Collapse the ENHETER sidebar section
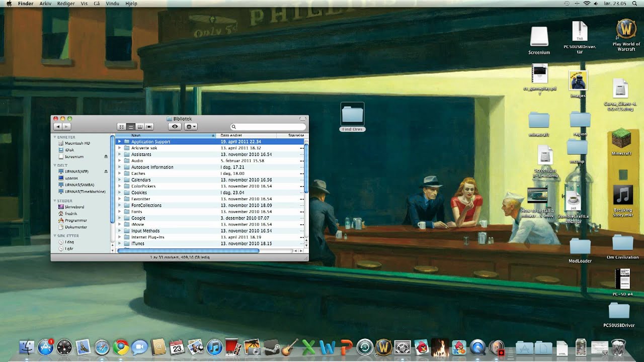644x362 pixels. 55,137
